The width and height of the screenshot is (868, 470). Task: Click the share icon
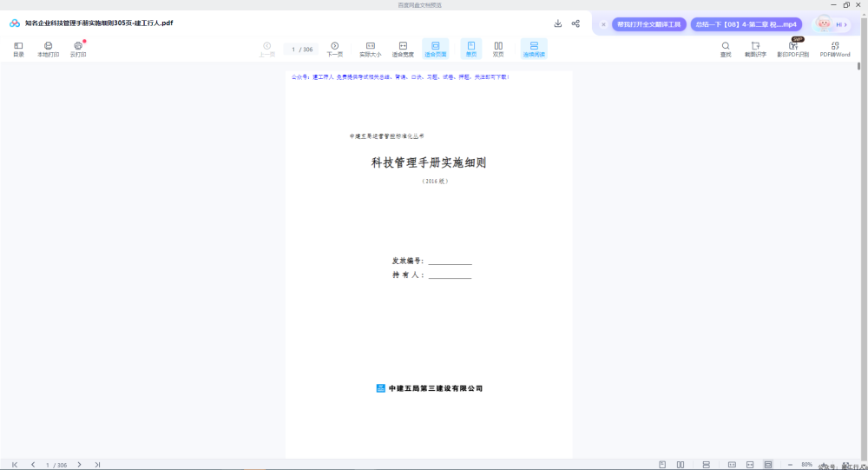(x=575, y=23)
